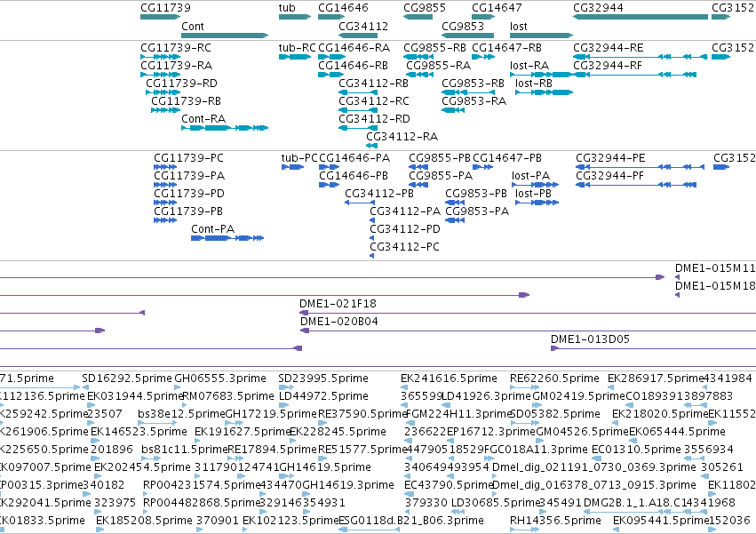Open the CG34112-RC transcript label
The height and width of the screenshot is (534, 756).
374,101
